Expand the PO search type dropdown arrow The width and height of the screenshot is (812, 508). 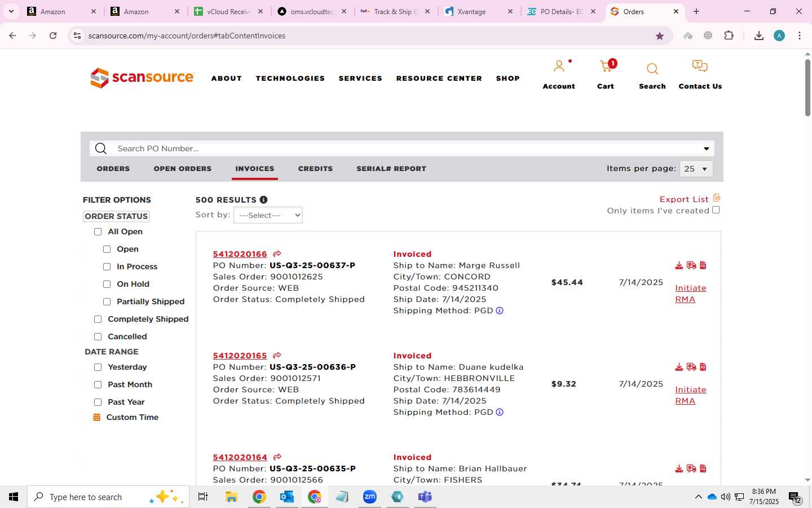706,148
